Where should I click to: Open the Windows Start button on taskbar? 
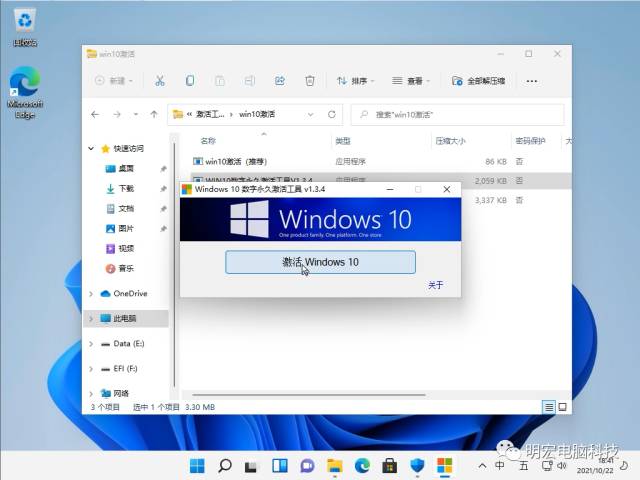click(197, 465)
